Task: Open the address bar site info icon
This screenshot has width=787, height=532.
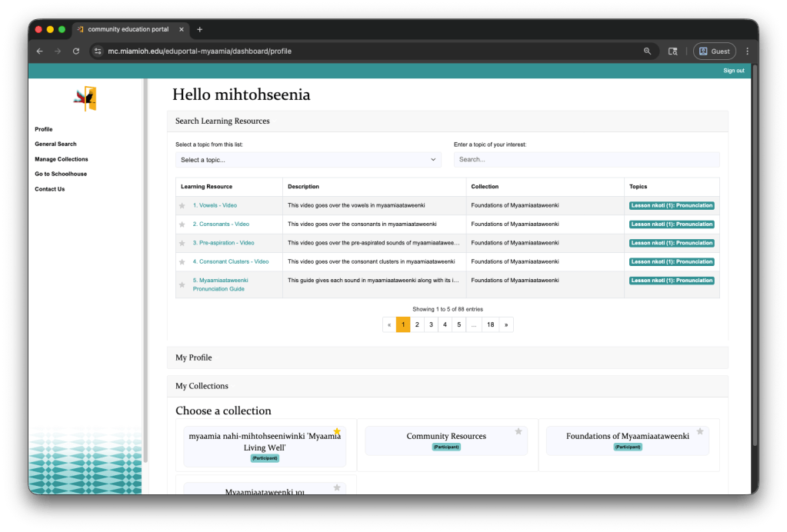Action: 97,51
